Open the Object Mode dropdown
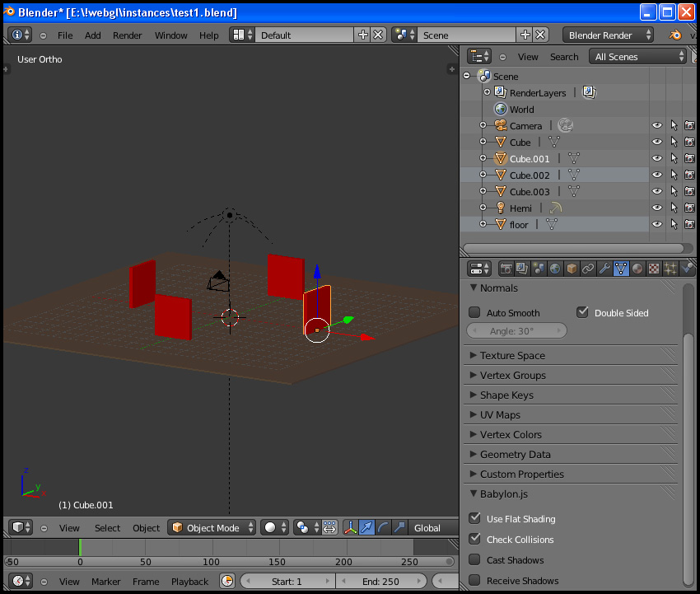The image size is (700, 594). [212, 528]
